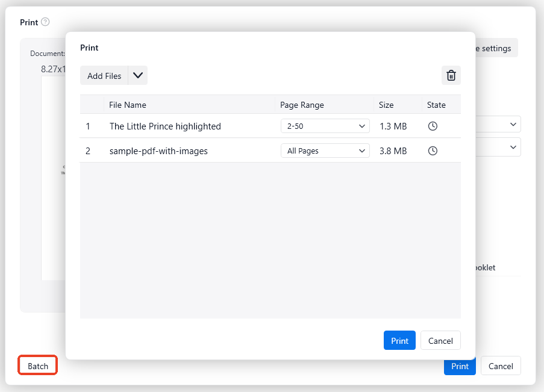This screenshot has height=392, width=544.
Task: Click the highlighted Batch button
Action: [37, 366]
